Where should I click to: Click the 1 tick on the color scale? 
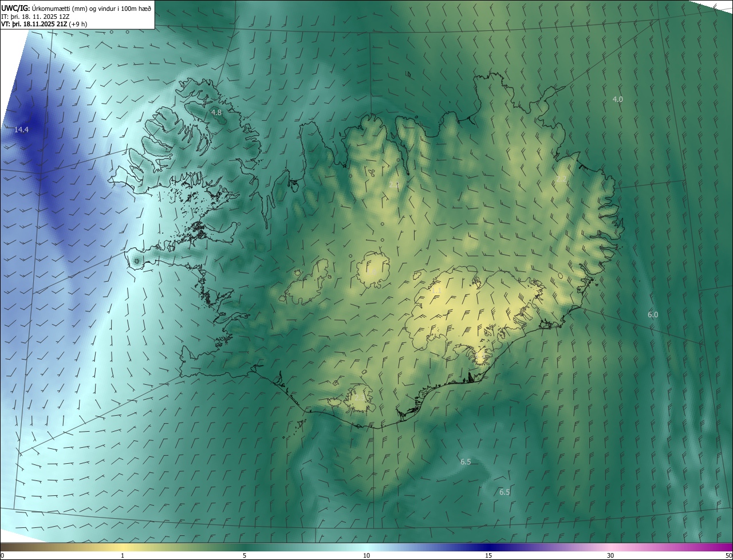click(123, 555)
